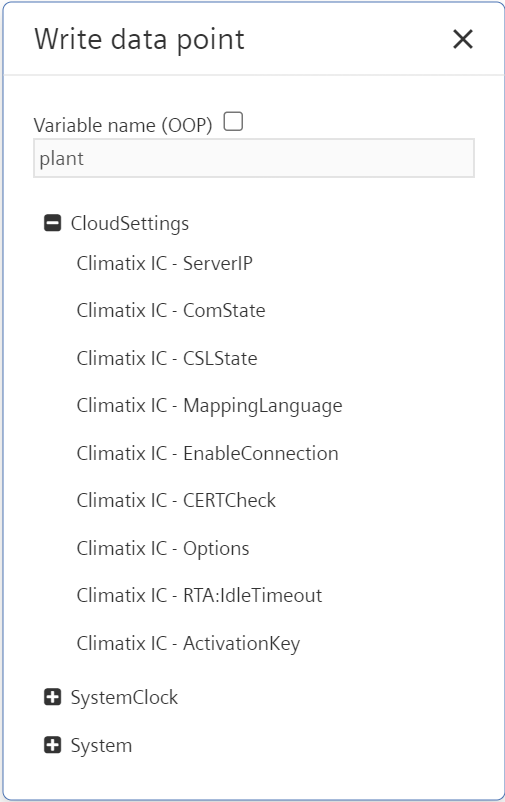The width and height of the screenshot is (505, 802).
Task: Expand the SystemClock plus icon
Action: [53, 697]
